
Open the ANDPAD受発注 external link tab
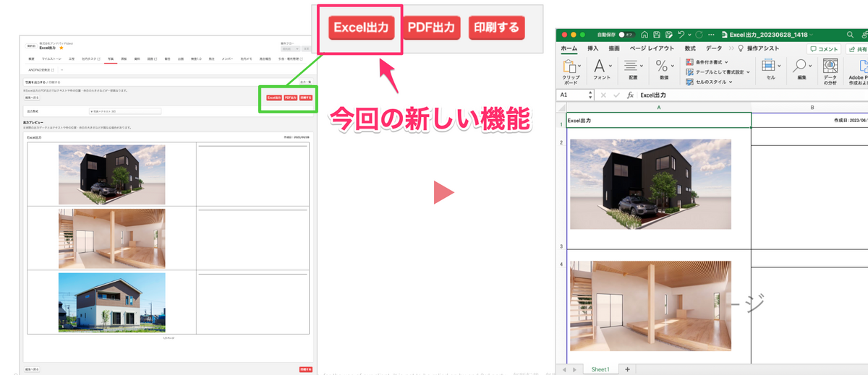click(x=41, y=69)
